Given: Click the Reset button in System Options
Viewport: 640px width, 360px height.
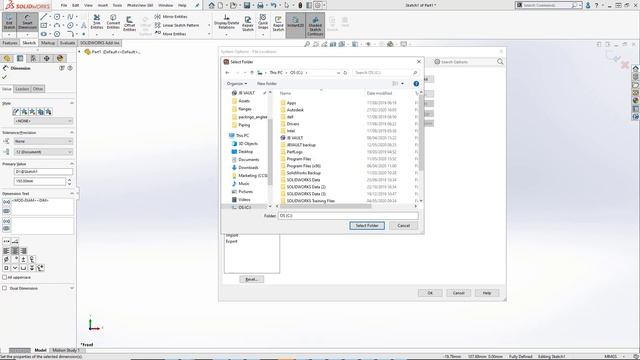Looking at the screenshot, I should (251, 279).
